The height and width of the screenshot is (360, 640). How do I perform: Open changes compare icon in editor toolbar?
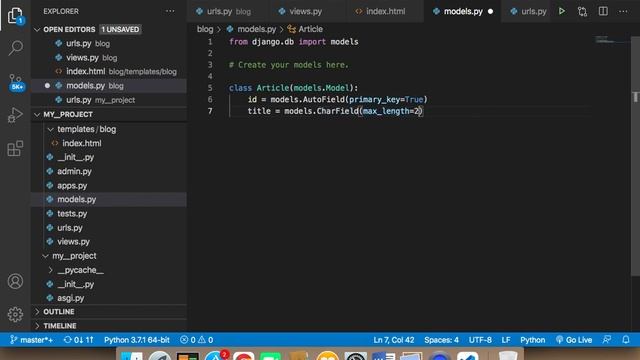click(x=582, y=11)
